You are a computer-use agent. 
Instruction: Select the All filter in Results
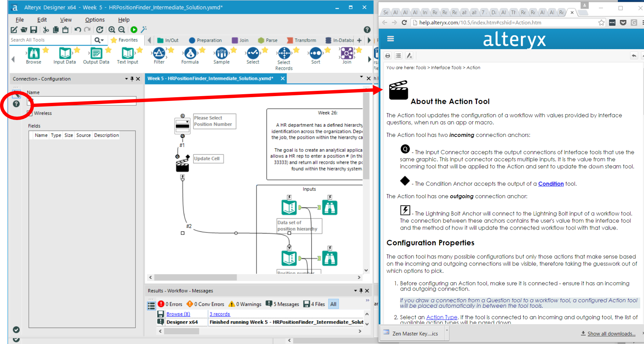click(x=333, y=304)
